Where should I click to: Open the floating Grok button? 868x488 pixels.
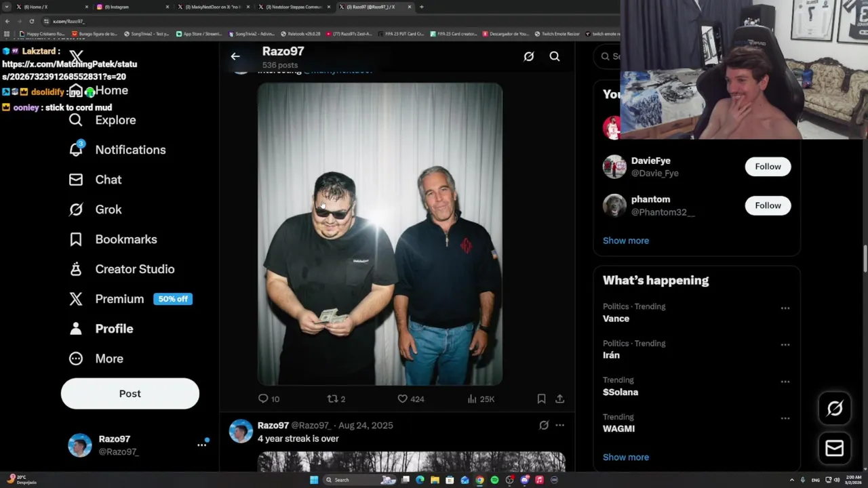click(835, 408)
